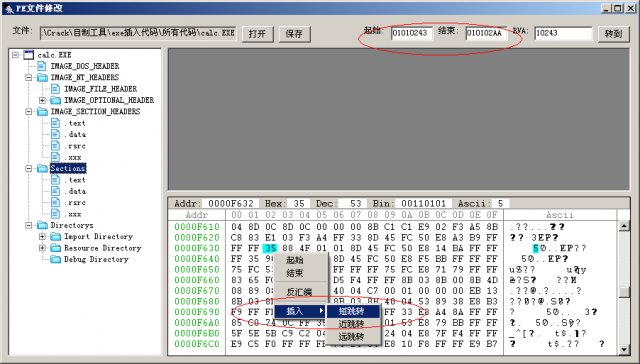Screen dimensions: 640x364
Task: Collapse the IMAGE_SECTION_HEADERS node
Action: tap(29, 111)
